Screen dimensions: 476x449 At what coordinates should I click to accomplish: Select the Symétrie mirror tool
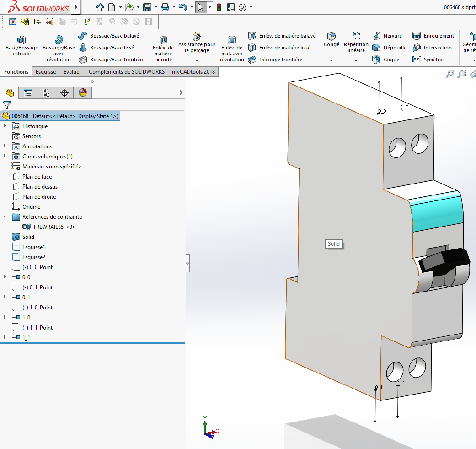click(428, 60)
